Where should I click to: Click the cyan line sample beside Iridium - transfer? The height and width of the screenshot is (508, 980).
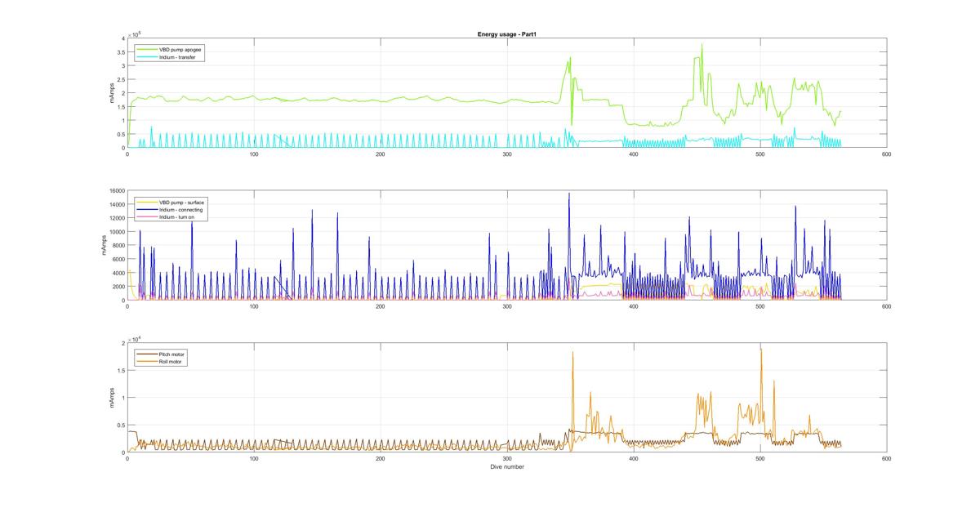point(147,58)
